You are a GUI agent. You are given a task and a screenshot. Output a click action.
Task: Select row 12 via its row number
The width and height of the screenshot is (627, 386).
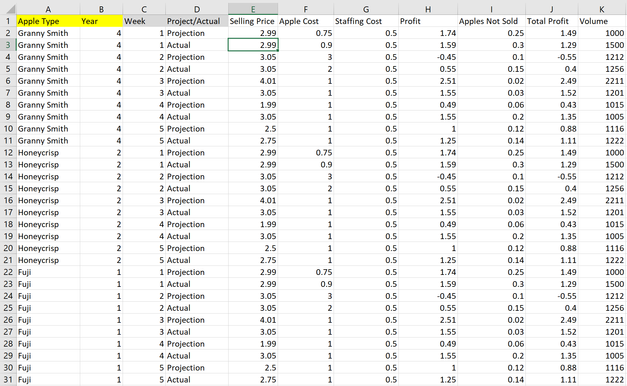[x=8, y=153]
